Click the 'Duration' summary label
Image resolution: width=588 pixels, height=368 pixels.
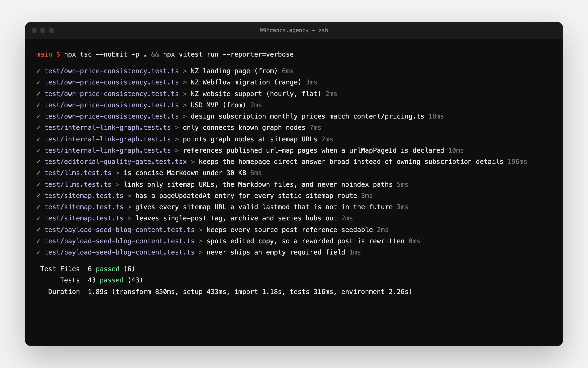tap(64, 291)
